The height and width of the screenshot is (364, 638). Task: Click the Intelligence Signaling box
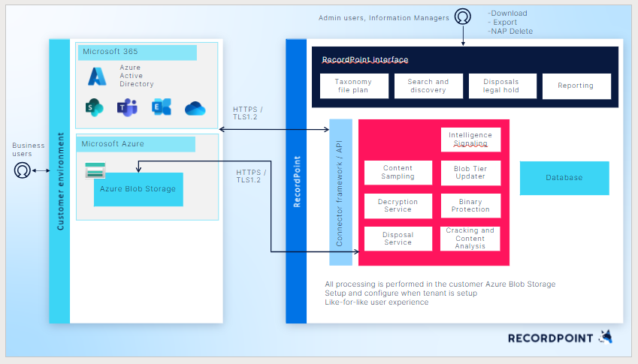pos(470,140)
